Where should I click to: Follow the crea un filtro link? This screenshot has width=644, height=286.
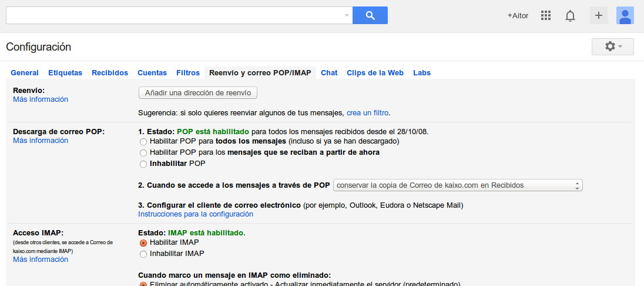pyautogui.click(x=368, y=112)
